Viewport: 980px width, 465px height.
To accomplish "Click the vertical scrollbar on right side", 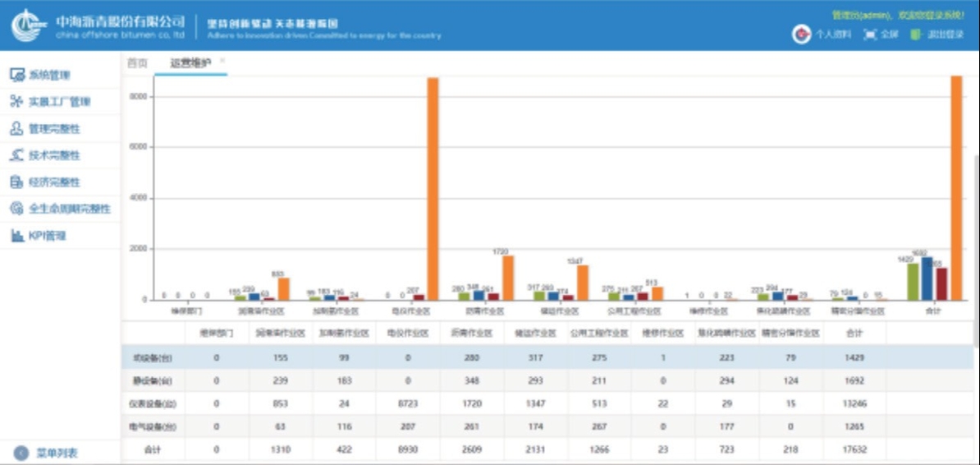I will (975, 246).
